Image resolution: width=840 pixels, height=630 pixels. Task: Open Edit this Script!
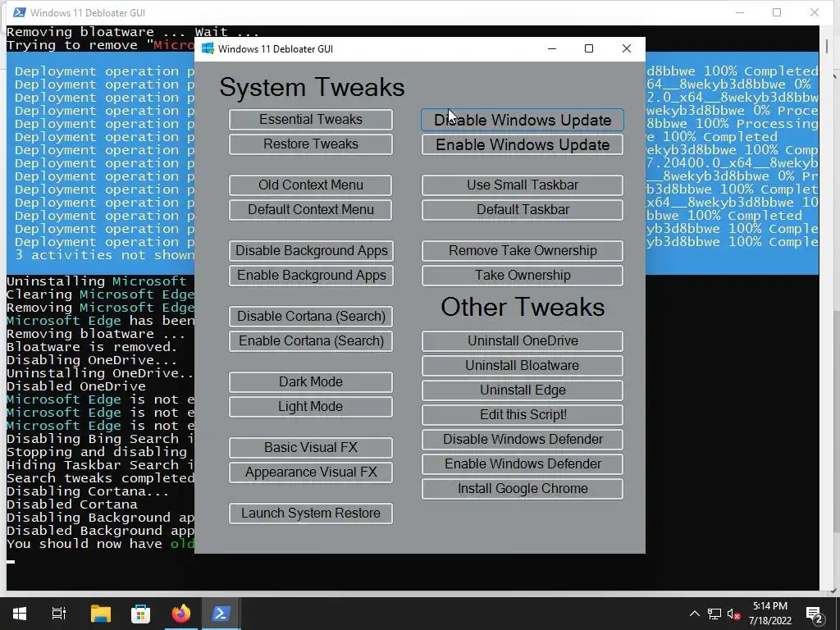(x=523, y=414)
